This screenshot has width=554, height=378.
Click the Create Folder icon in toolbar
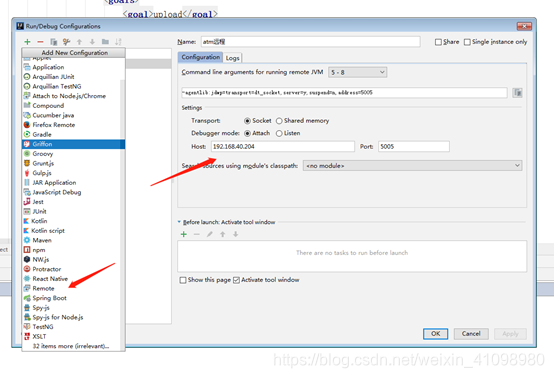pyautogui.click(x=105, y=42)
